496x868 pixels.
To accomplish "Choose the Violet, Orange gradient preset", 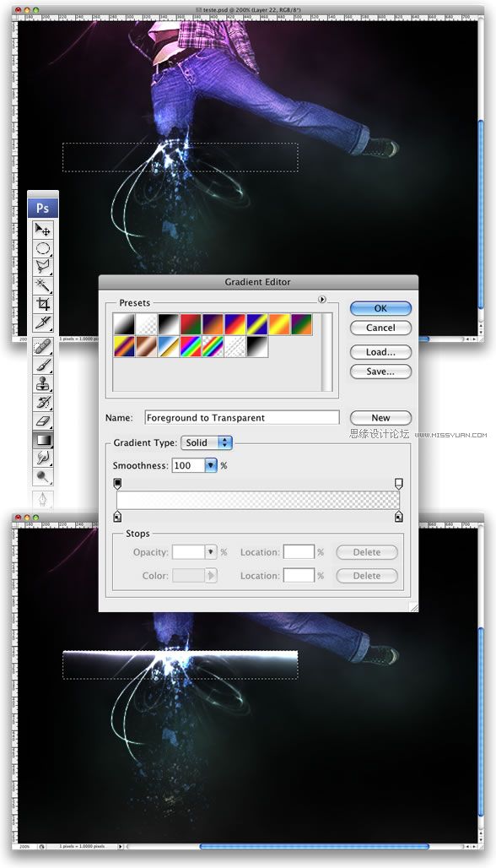I will coord(213,324).
